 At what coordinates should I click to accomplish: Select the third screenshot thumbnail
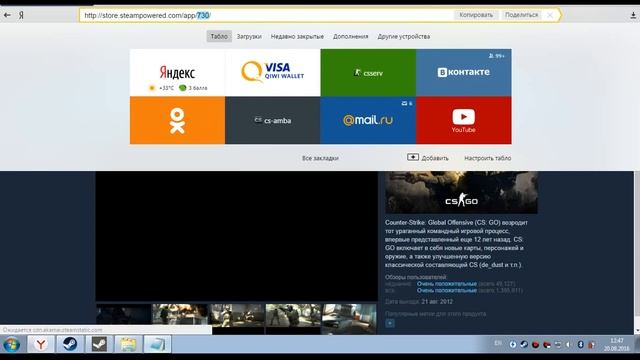pyautogui.click(x=237, y=315)
